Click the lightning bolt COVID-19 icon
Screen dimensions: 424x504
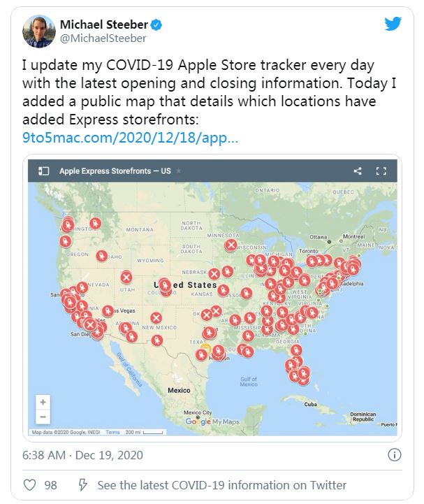[x=83, y=484]
